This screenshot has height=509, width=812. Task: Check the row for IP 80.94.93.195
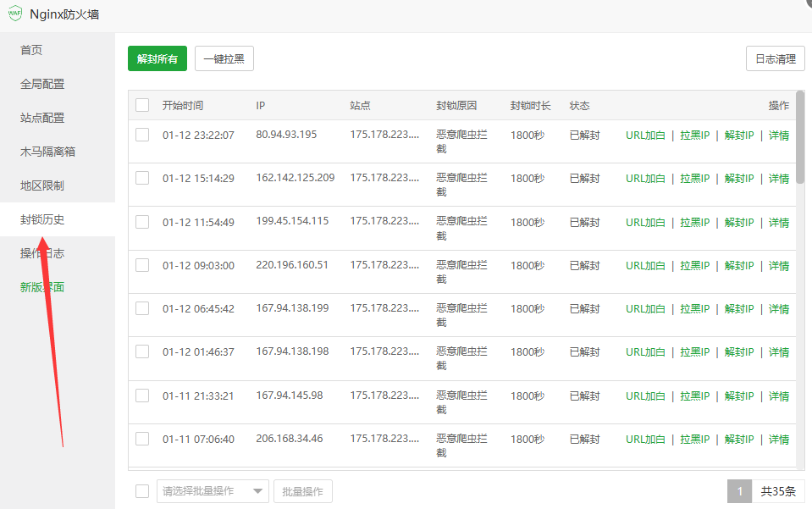coord(142,135)
